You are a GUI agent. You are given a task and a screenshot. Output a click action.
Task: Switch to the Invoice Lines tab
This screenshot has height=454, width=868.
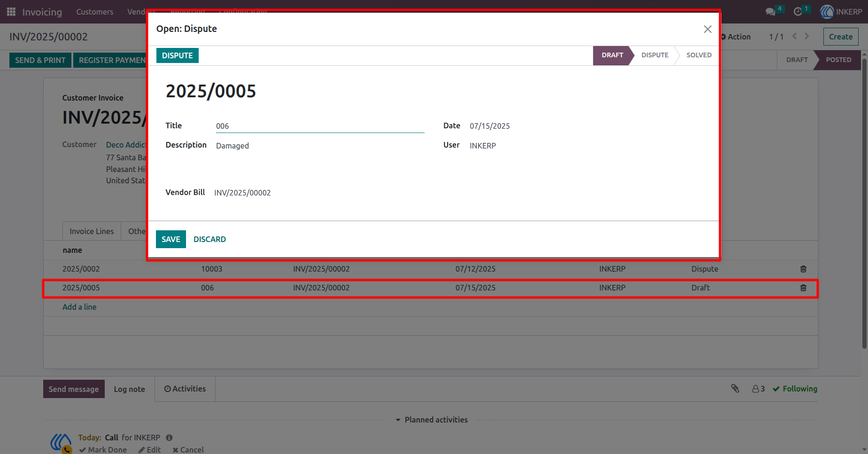tap(92, 231)
